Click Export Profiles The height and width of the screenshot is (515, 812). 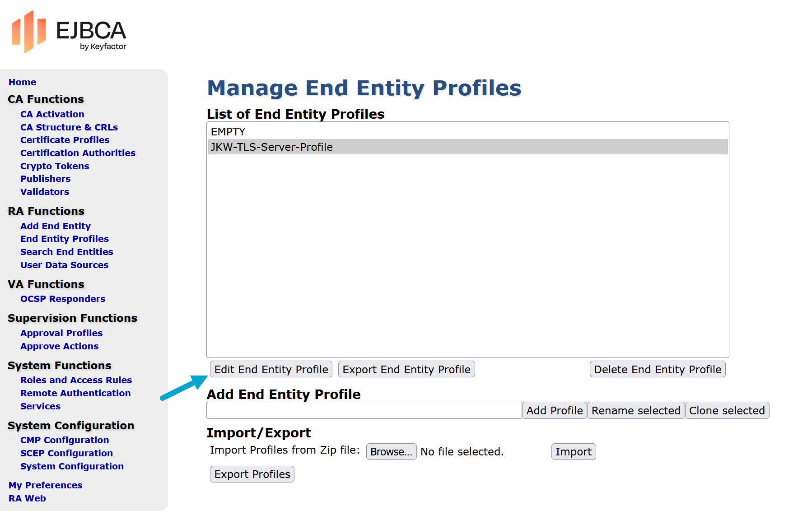point(252,474)
